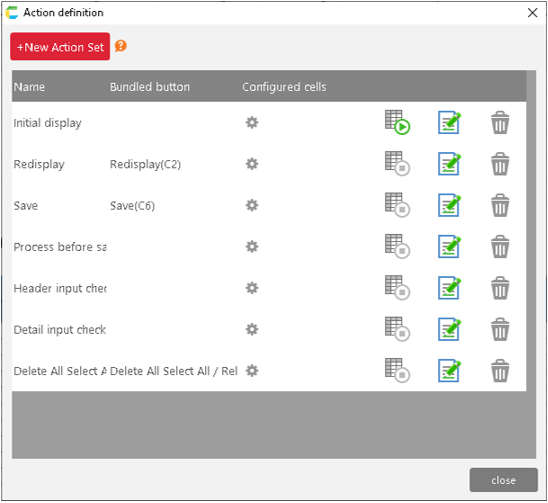
Task: Edit the Detail input check action set
Action: (449, 329)
